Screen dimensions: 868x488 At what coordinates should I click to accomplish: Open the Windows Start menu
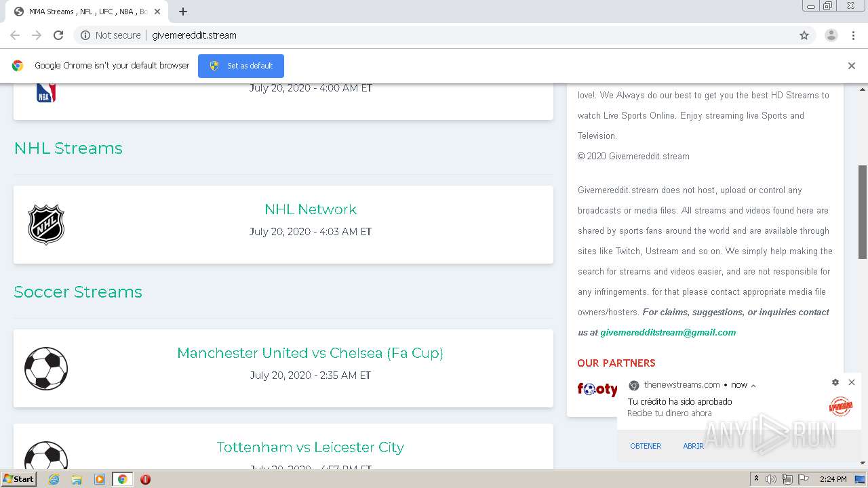18,479
